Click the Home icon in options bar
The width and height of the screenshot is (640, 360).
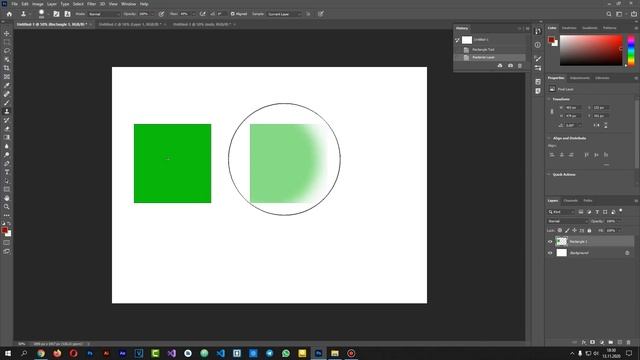point(9,14)
